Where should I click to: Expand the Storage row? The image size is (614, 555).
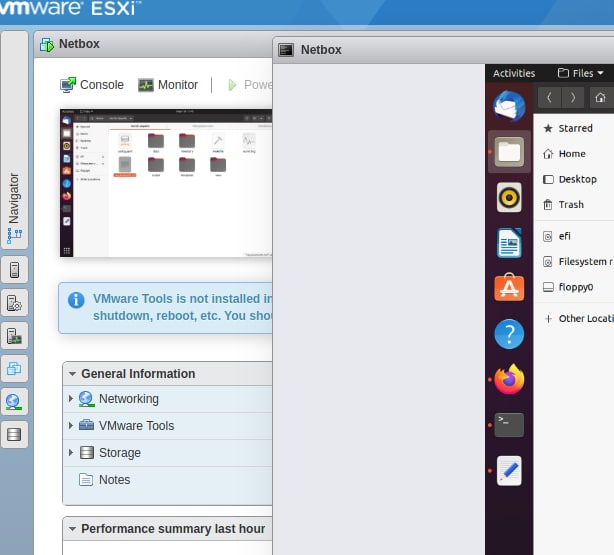click(71, 452)
